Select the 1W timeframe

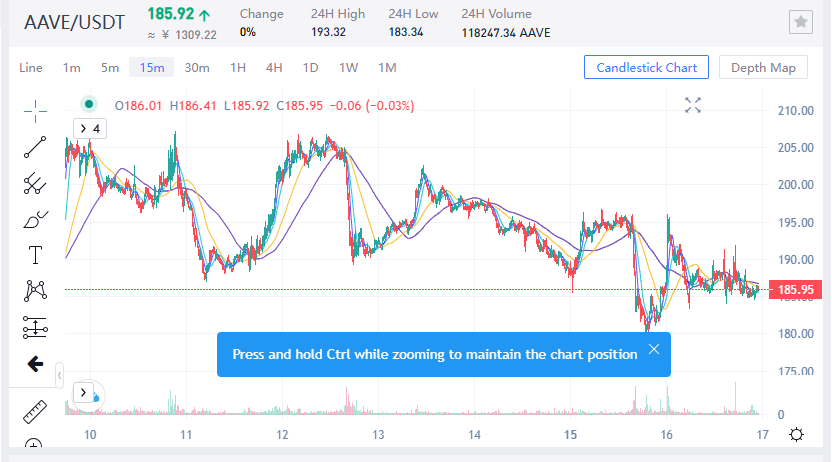pyautogui.click(x=349, y=68)
